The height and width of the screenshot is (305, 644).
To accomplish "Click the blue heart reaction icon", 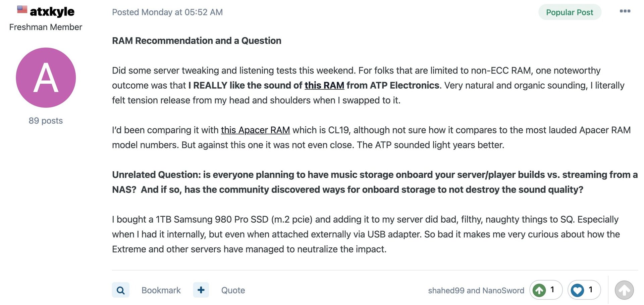I will (x=578, y=290).
